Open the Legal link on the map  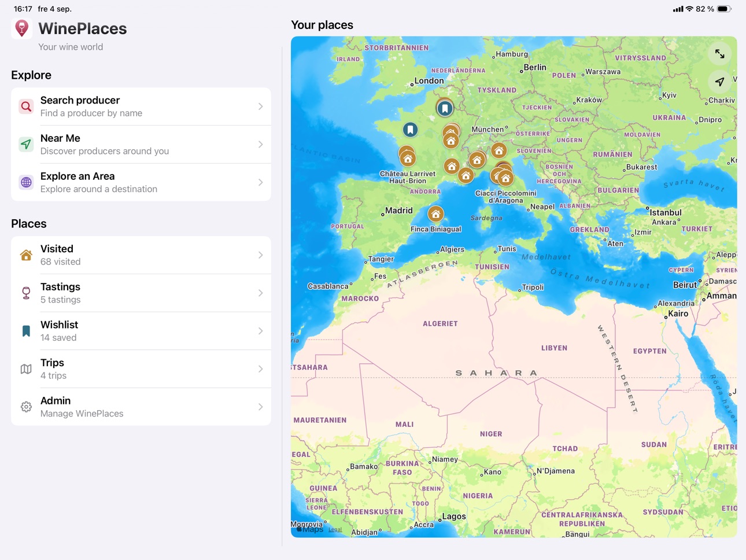(335, 529)
